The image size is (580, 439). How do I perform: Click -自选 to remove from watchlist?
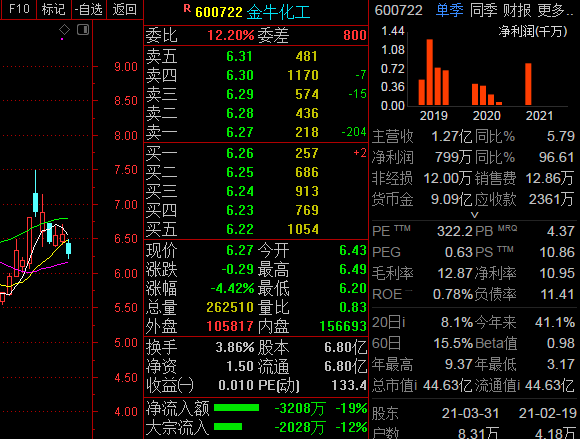(x=88, y=9)
